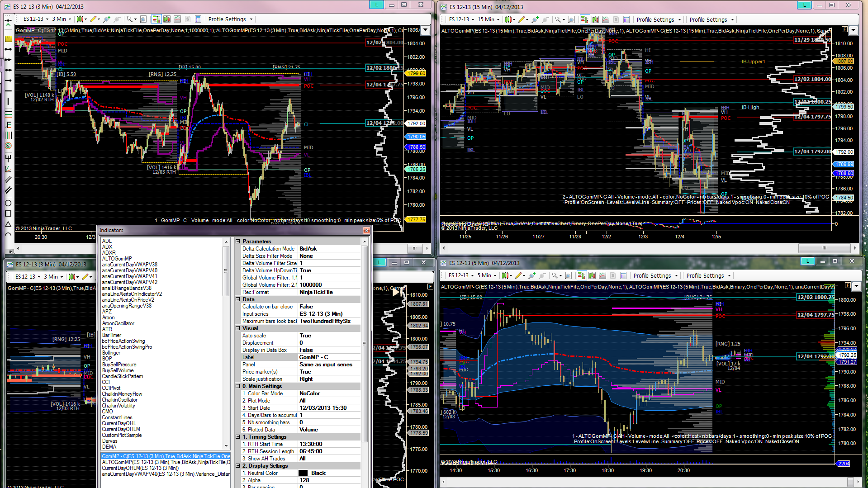Open second Profile Settings menu in 15 Min chart
Viewport: 868px width, 488px height.
(711, 19)
